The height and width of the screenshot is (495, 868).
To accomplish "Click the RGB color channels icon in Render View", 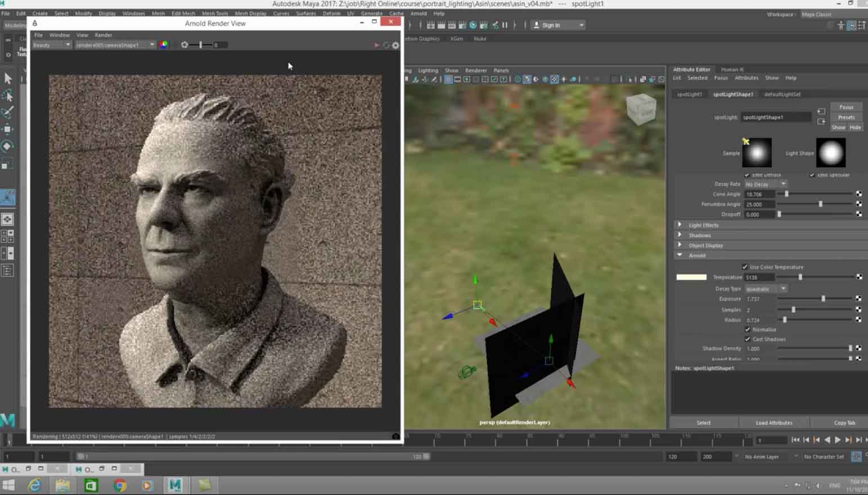I will tap(163, 45).
